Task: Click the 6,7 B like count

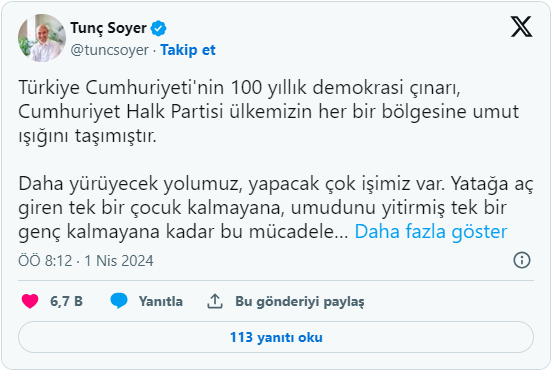Action: [66, 301]
